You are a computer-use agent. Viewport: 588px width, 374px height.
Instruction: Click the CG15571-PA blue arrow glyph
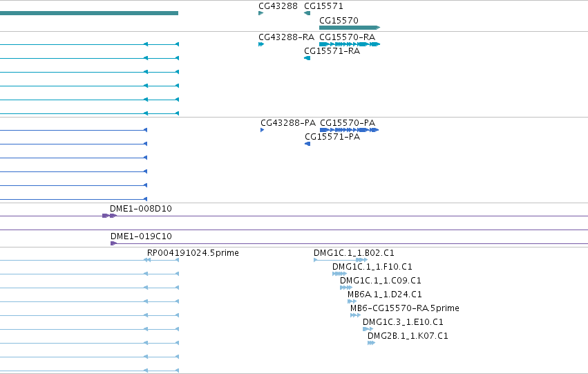307,144
